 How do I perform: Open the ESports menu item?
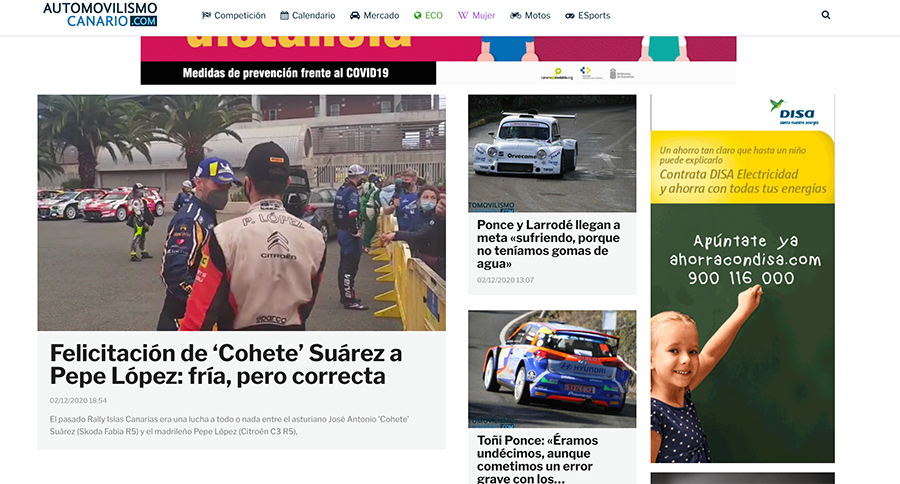588,16
